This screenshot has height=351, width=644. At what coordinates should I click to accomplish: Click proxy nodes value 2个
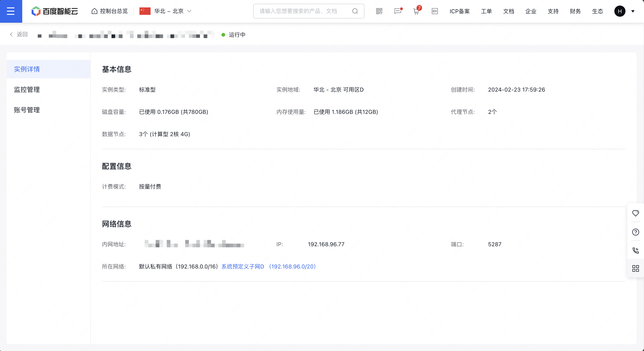pos(492,112)
